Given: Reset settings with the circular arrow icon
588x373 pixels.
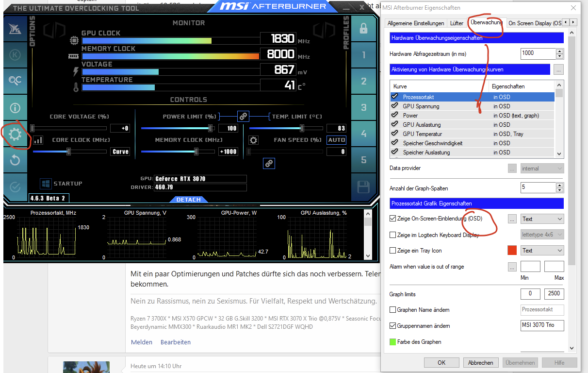Looking at the screenshot, I should (x=15, y=160).
